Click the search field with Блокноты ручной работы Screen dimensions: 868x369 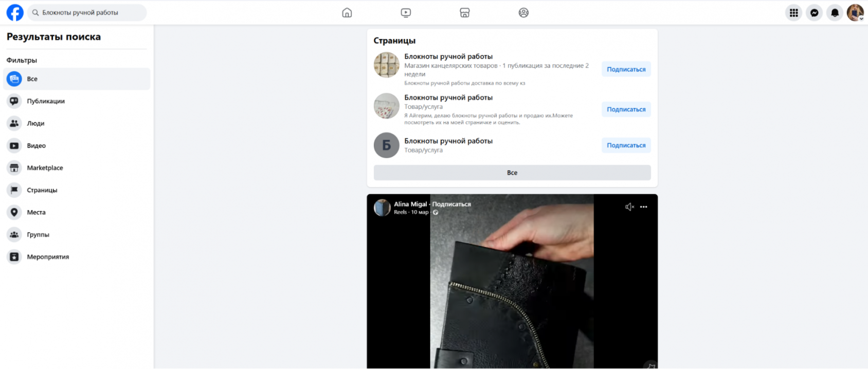(87, 13)
